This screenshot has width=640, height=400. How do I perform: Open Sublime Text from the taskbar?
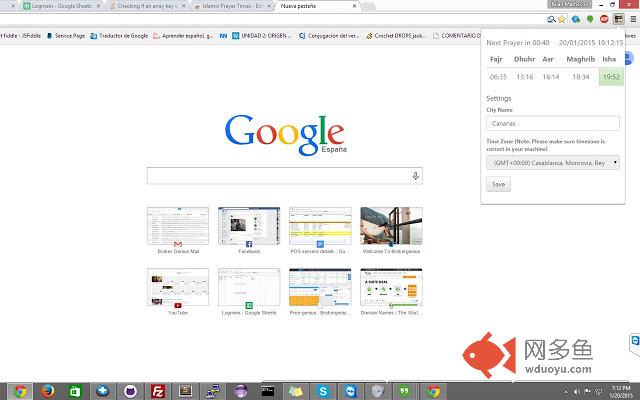(185, 391)
